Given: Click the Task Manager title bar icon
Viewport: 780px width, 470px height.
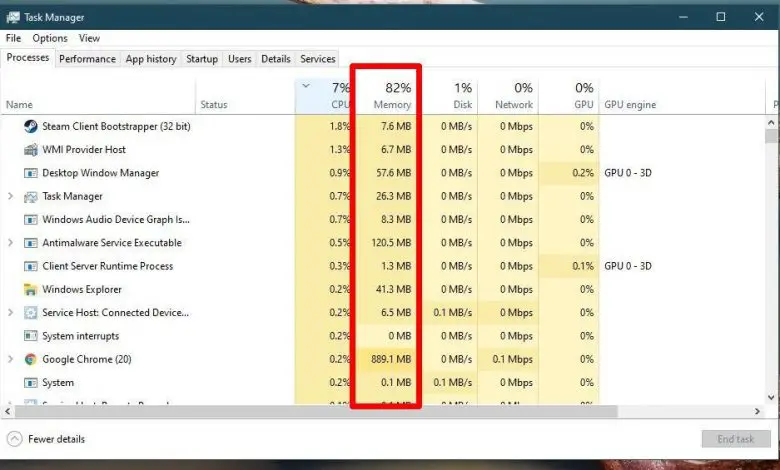Looking at the screenshot, I should tap(13, 17).
